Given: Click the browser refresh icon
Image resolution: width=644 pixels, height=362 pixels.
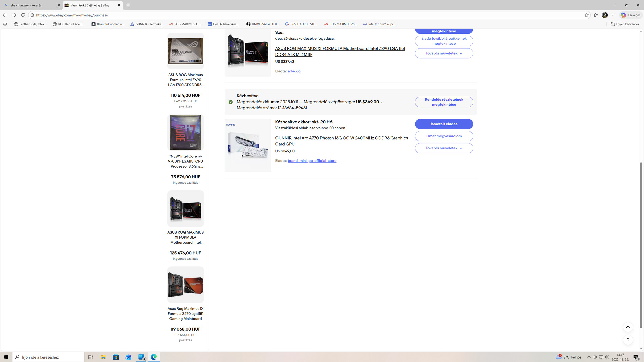Looking at the screenshot, I should 23,15.
